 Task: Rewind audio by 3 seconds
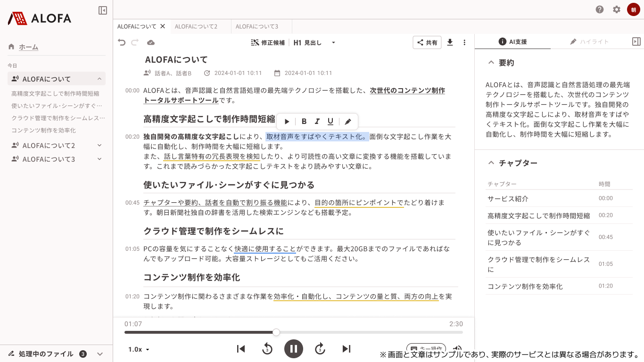(267, 349)
